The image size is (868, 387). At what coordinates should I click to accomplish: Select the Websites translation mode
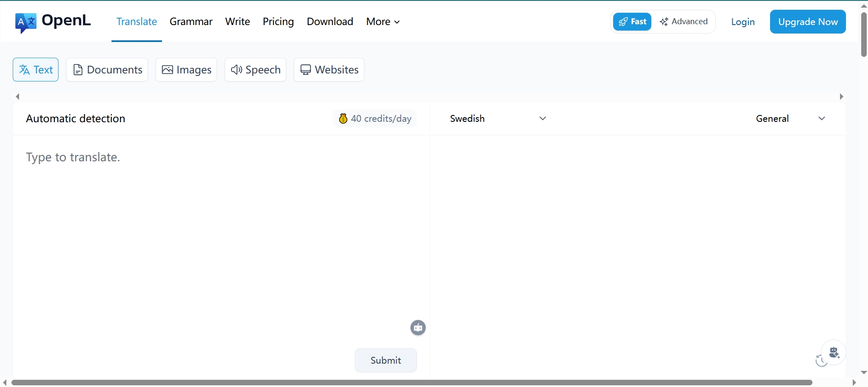[329, 70]
